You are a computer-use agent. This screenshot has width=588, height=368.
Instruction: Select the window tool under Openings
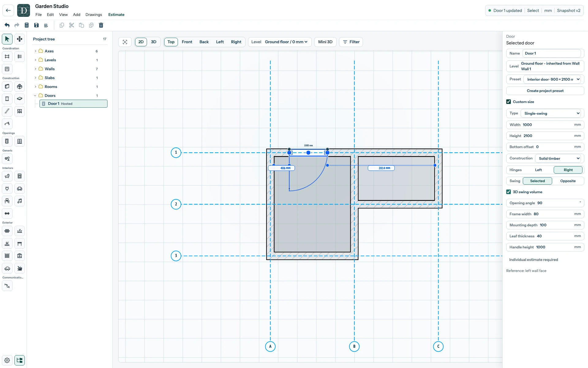(20, 141)
